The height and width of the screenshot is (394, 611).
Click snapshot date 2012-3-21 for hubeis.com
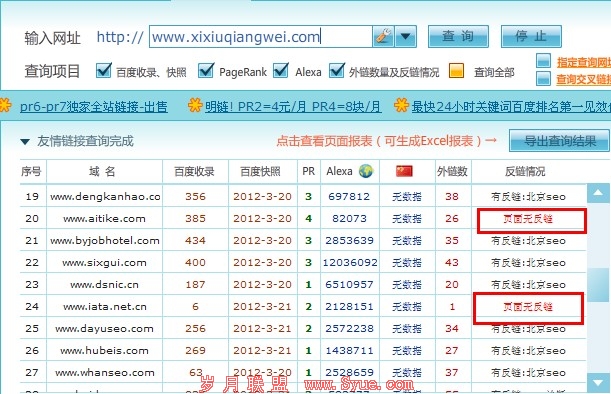(x=262, y=351)
